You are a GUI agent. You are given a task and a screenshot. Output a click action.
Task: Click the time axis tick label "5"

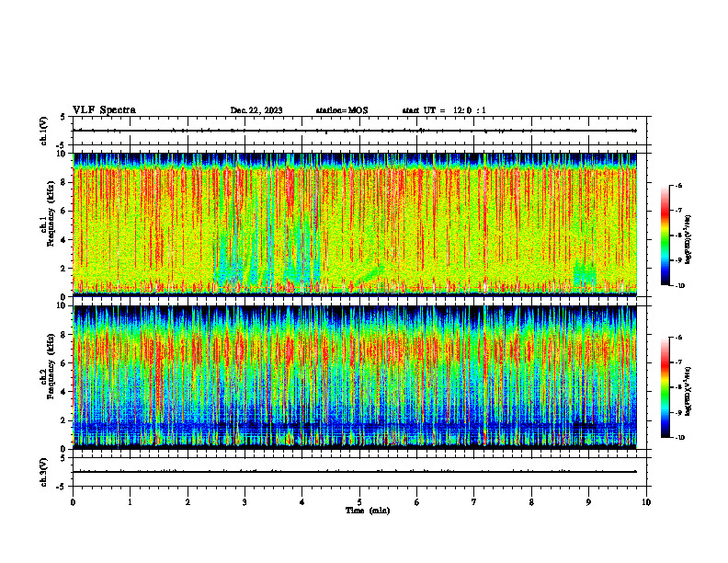click(x=359, y=502)
